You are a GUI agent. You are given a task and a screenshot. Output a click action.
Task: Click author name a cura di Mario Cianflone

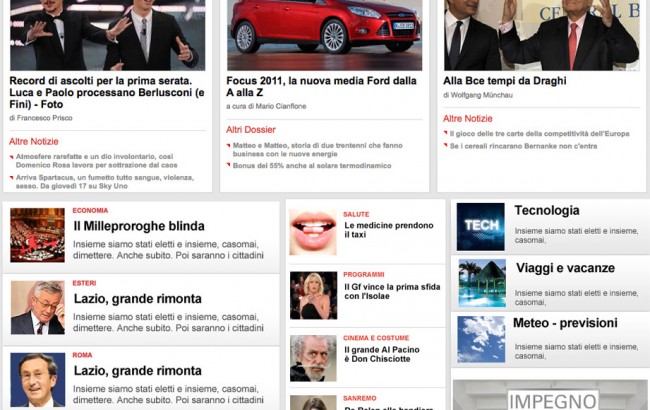tap(266, 107)
